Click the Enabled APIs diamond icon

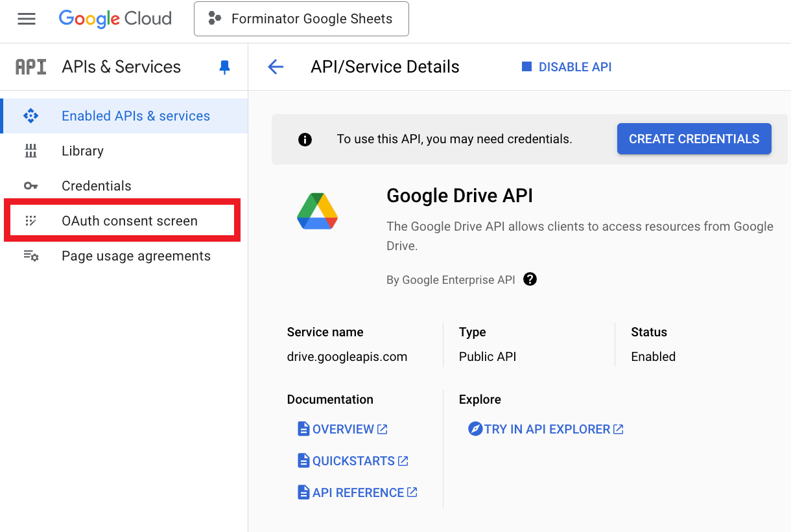coord(30,116)
